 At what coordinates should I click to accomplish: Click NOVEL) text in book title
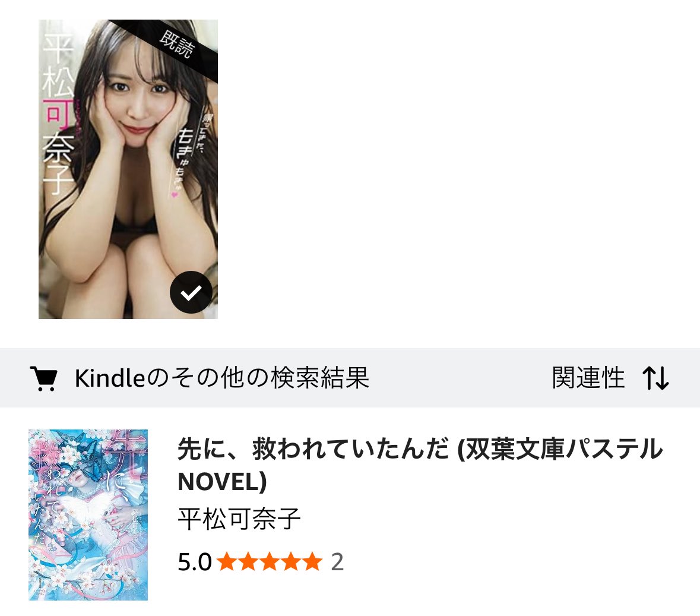point(222,482)
